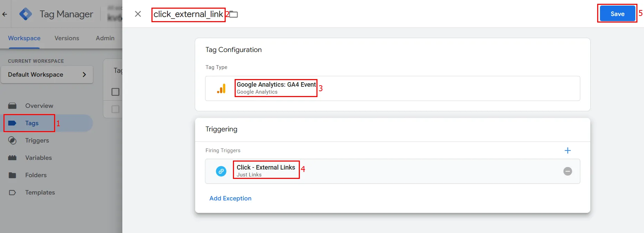
Task: Click the back arrow beside Tag Manager
Action: [5, 14]
